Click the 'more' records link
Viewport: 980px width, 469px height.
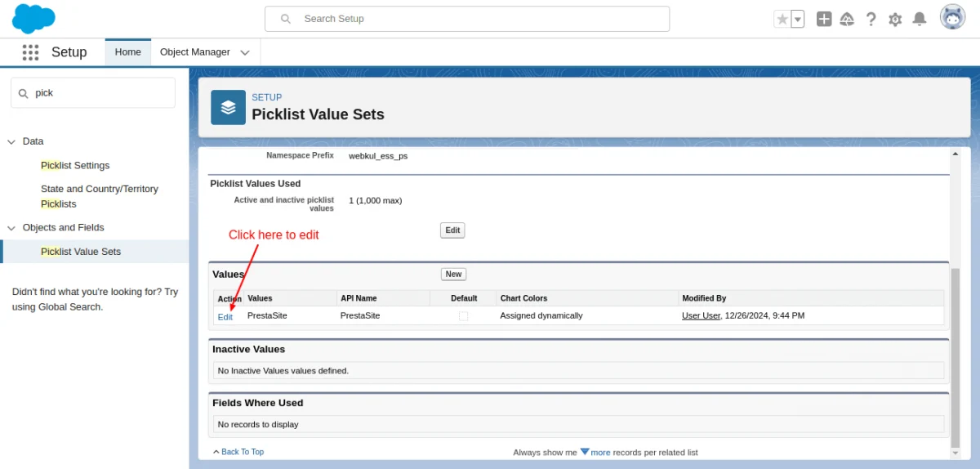tap(600, 452)
